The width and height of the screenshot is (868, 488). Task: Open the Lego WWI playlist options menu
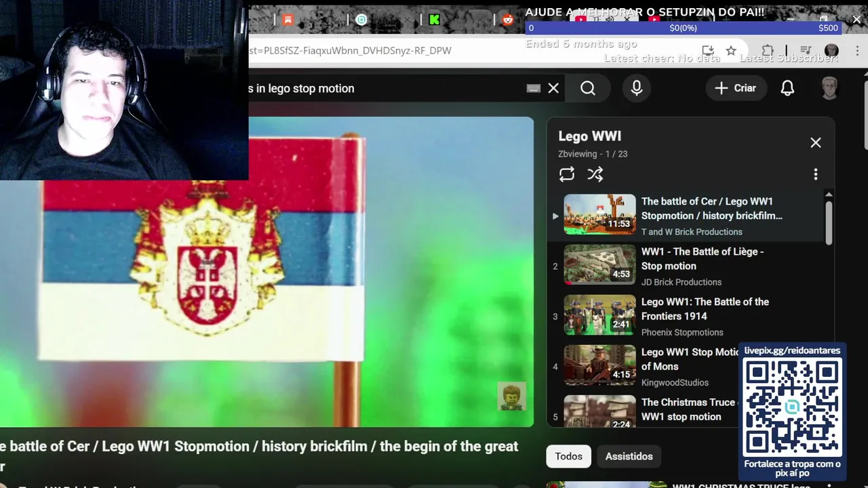coord(816,174)
